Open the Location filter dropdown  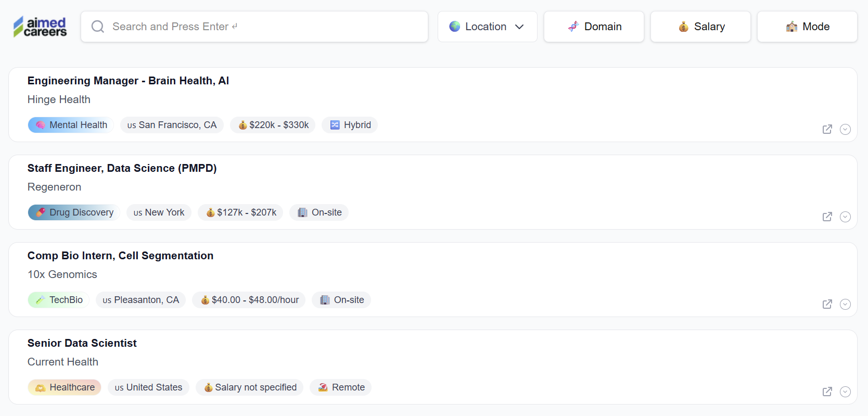[487, 27]
